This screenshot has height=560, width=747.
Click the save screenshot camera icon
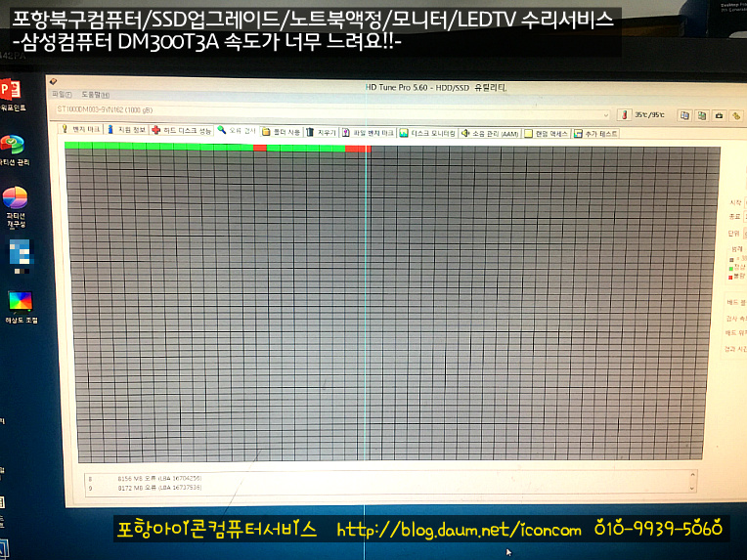click(719, 115)
